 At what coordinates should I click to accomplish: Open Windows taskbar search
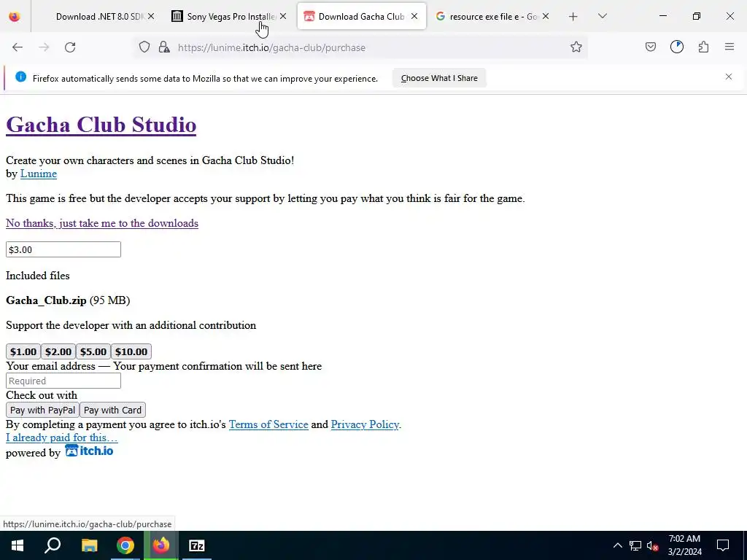pyautogui.click(x=53, y=545)
